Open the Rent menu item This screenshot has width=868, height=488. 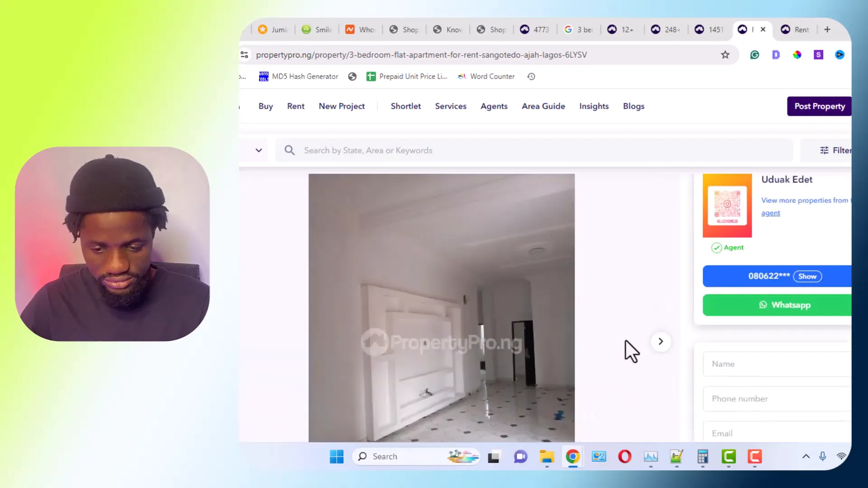[296, 106]
